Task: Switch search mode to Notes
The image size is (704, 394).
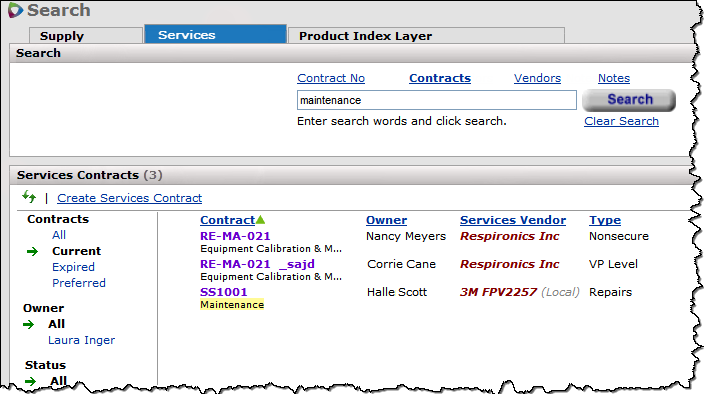Action: pyautogui.click(x=614, y=78)
